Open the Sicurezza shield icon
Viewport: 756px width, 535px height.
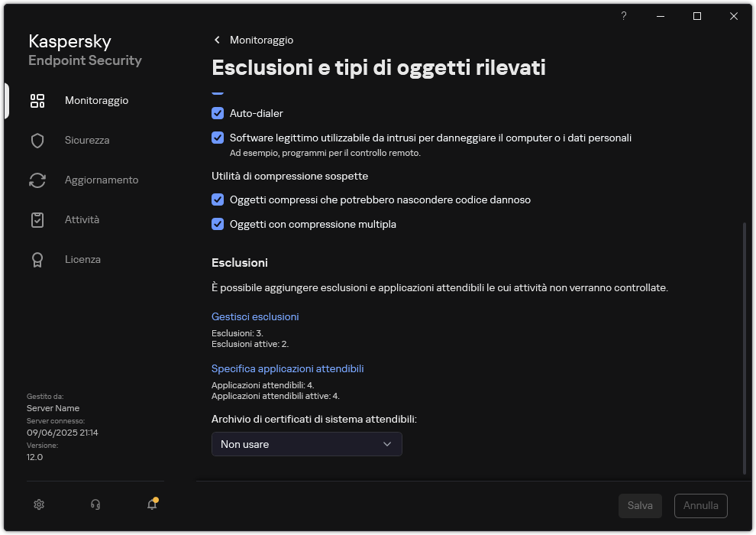[x=37, y=140]
